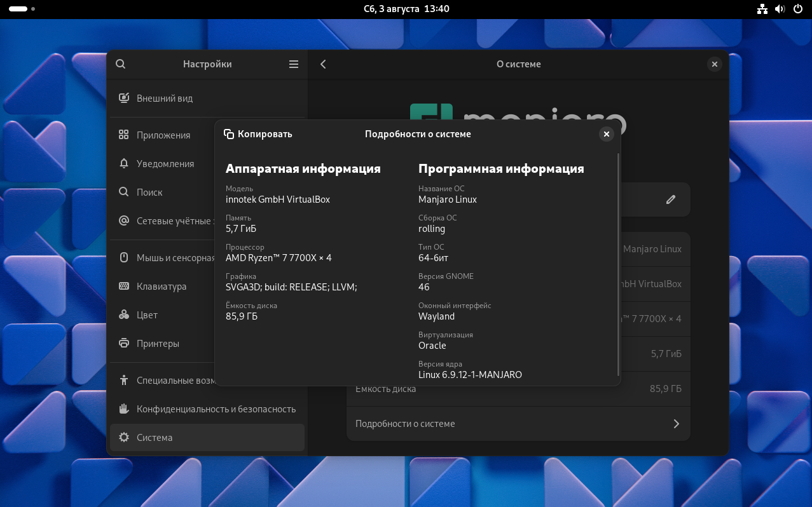812x507 pixels.
Task: Open volume icon in top bar
Action: point(780,9)
